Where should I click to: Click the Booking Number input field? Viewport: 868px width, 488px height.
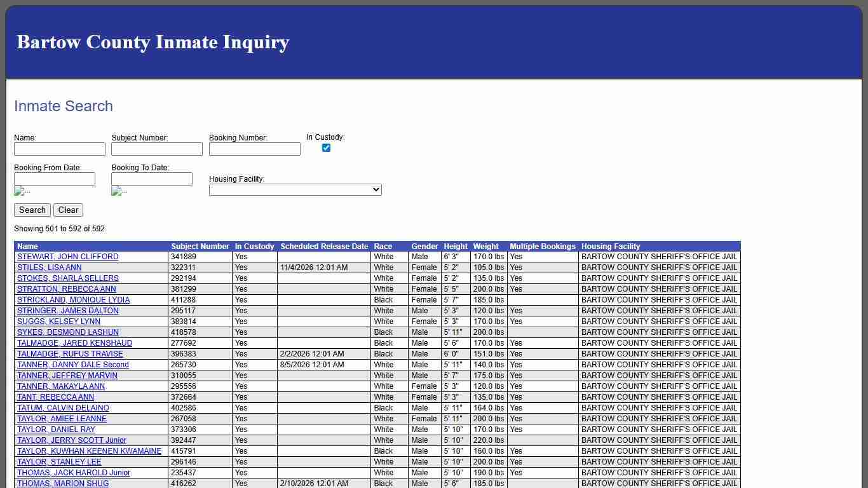254,149
